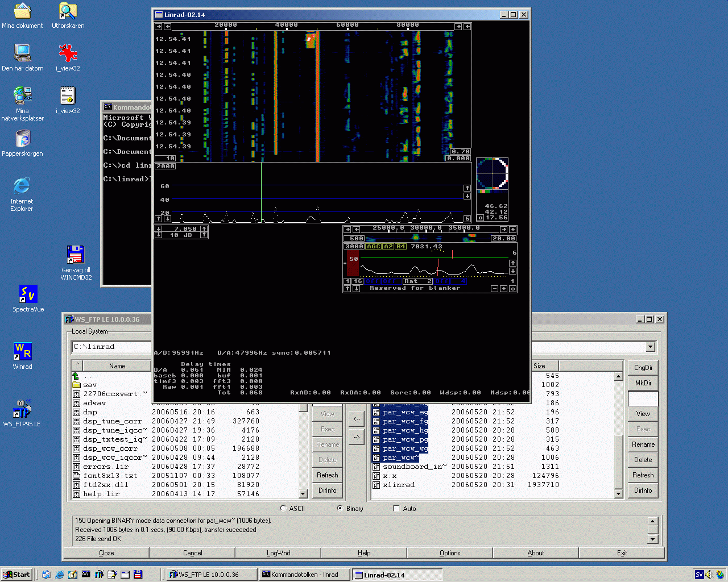Click minus button next to blanker text
This screenshot has width=728, height=582.
[494, 289]
